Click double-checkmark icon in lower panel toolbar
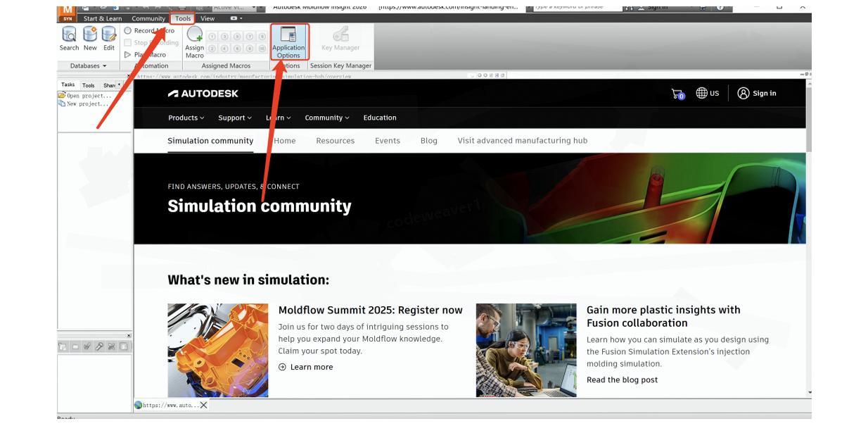Viewport: 868px width, 426px height. click(x=87, y=346)
